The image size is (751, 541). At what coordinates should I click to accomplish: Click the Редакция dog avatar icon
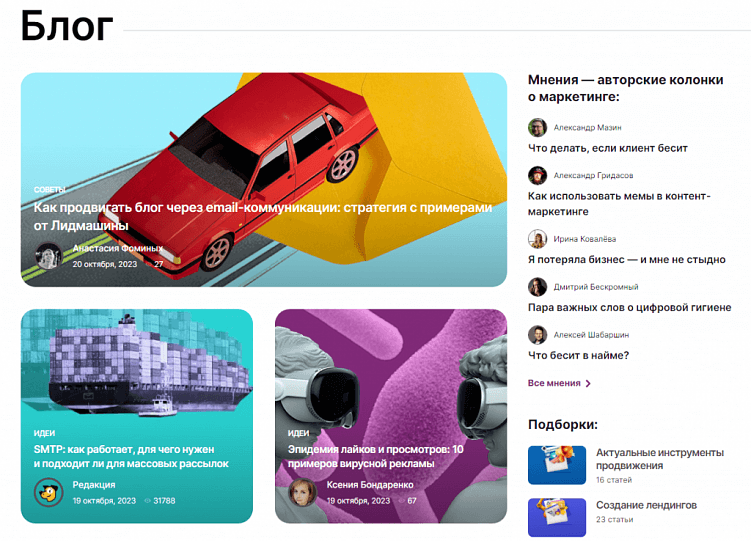coord(49,492)
